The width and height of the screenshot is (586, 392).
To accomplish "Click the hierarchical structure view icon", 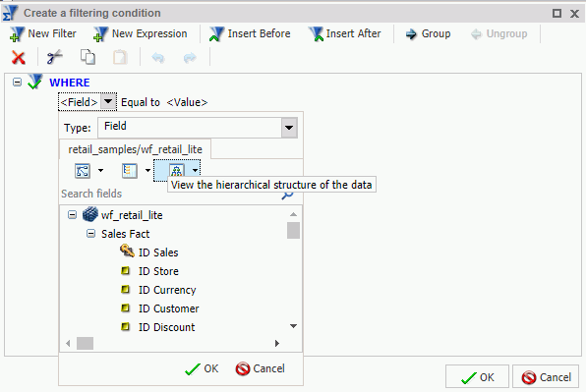I will point(177,171).
